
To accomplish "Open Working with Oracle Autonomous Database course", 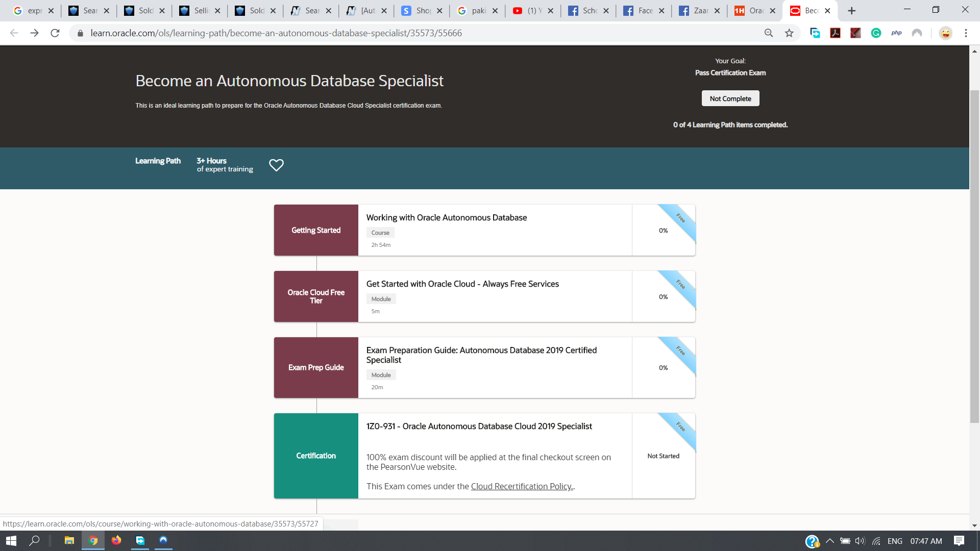I will coord(446,217).
